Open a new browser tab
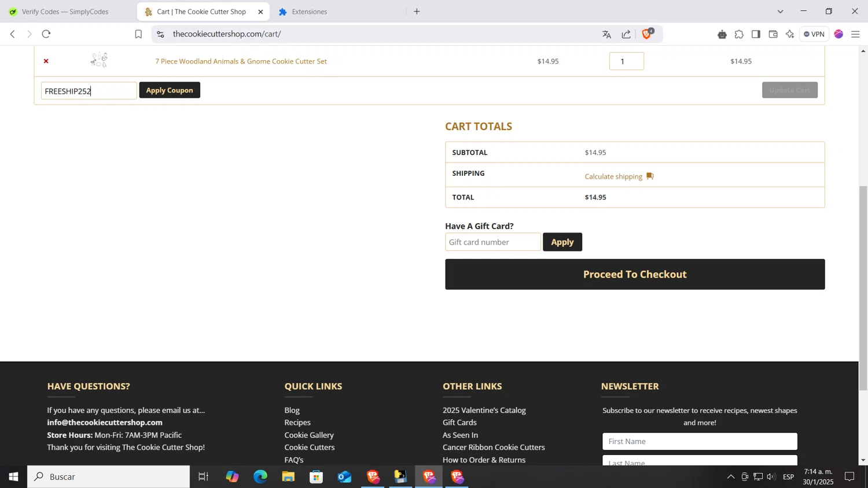The image size is (868, 488). click(417, 12)
